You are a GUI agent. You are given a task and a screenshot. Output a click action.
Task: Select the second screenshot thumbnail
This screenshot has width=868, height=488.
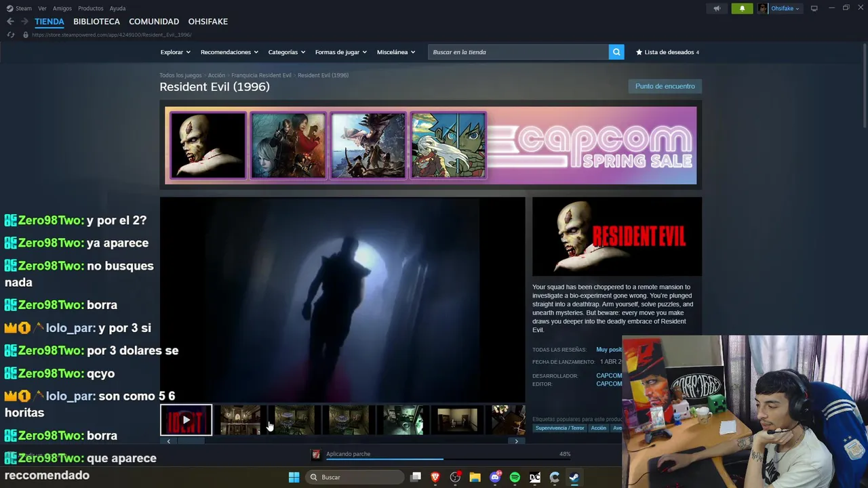pyautogui.click(x=294, y=420)
